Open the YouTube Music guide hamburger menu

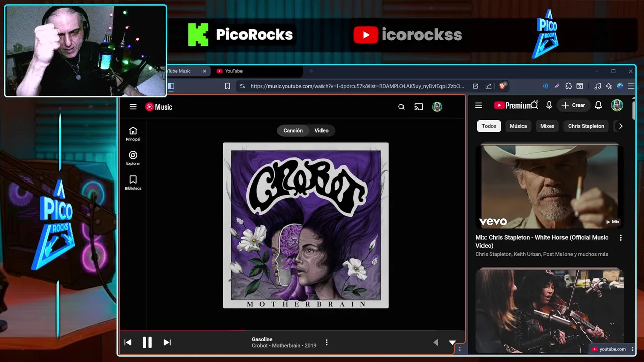click(133, 107)
